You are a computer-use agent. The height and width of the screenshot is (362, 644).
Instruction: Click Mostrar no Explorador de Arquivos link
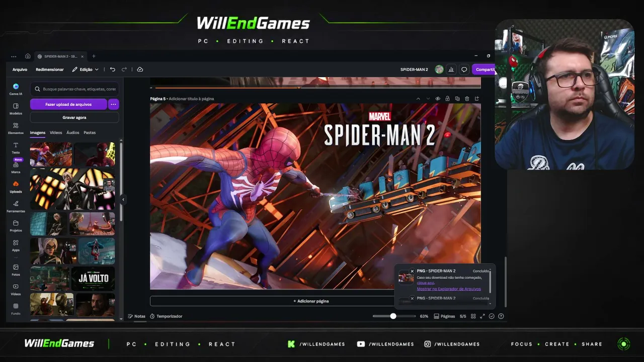pyautogui.click(x=449, y=289)
